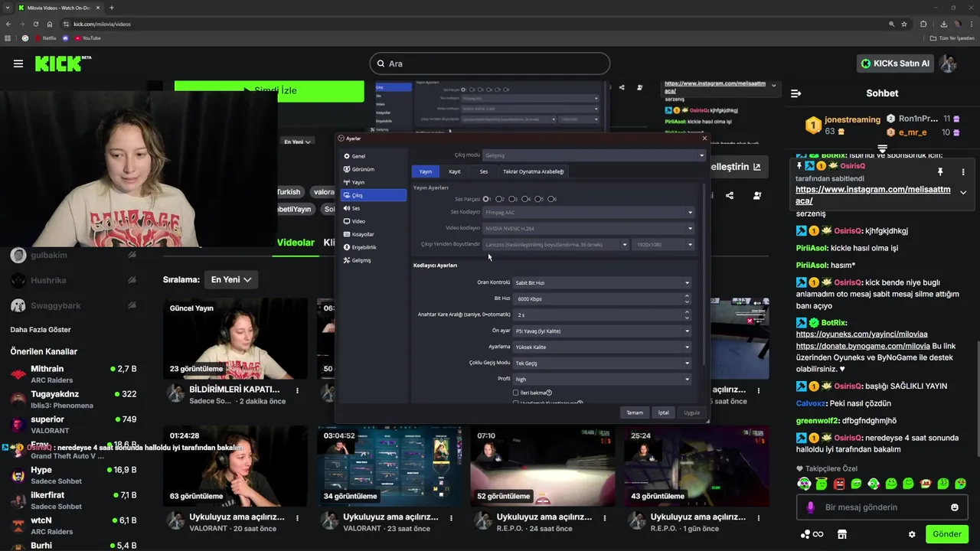Open the Oran Kontrolü dropdown
980x551 pixels.
(x=602, y=282)
